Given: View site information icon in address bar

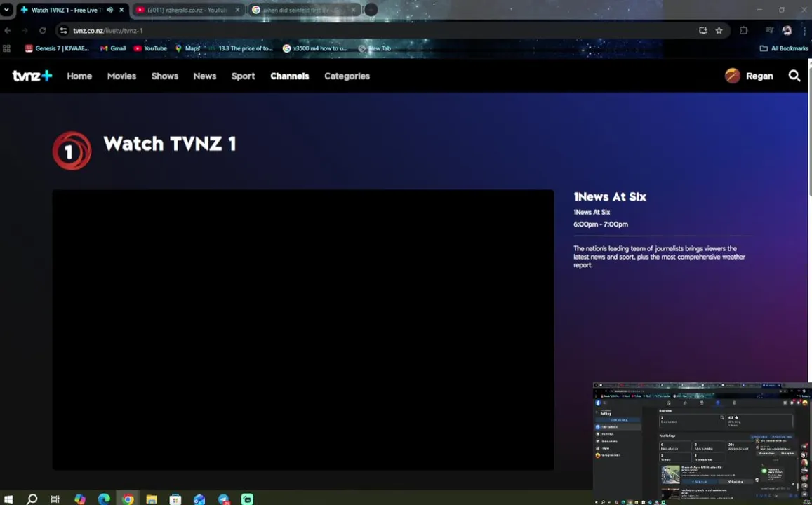Looking at the screenshot, I should 64,31.
